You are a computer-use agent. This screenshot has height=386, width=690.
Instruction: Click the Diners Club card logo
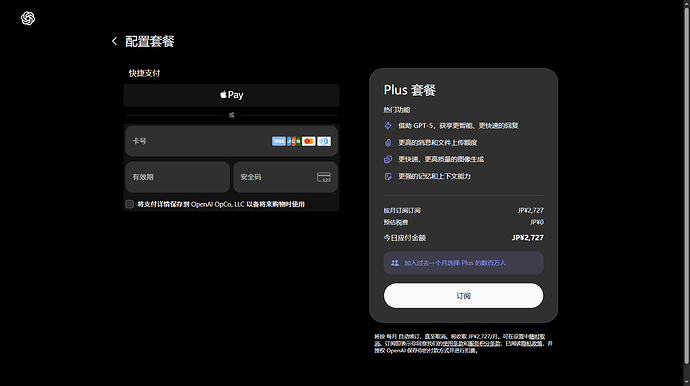pos(324,141)
